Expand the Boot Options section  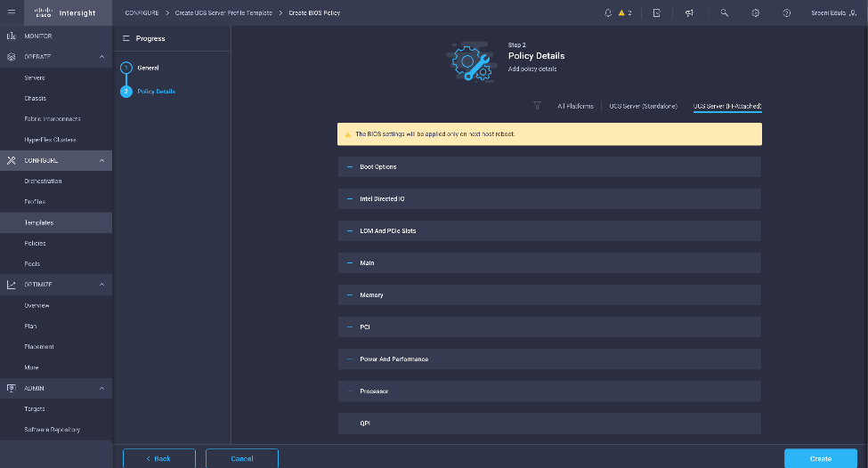pyautogui.click(x=549, y=166)
